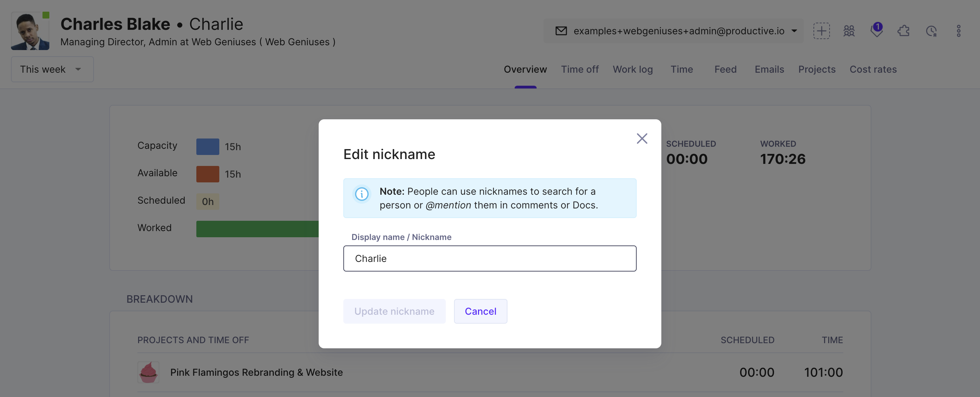
Task: Open the Time tab
Action: [x=681, y=69]
